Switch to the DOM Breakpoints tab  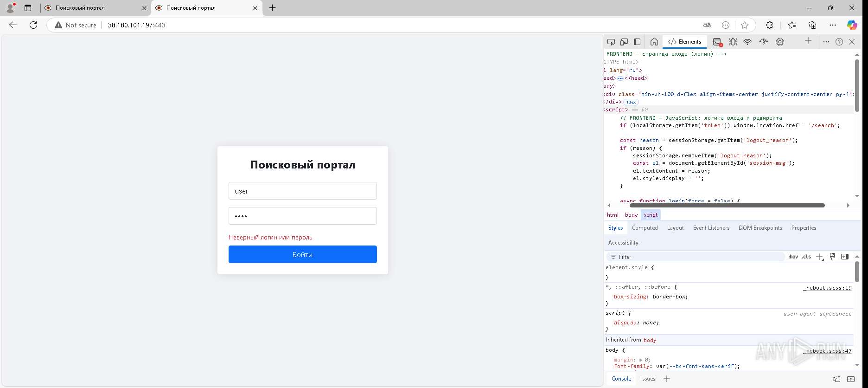pos(760,228)
